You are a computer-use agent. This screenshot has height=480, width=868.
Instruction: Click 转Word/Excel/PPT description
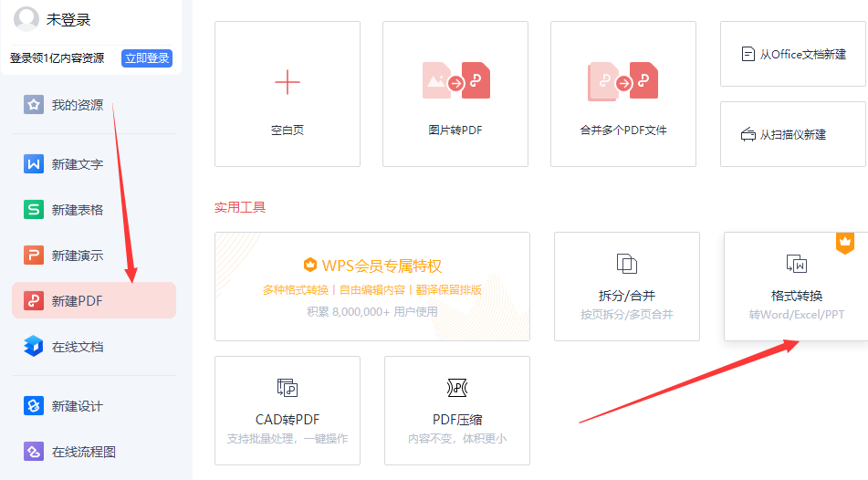797,315
